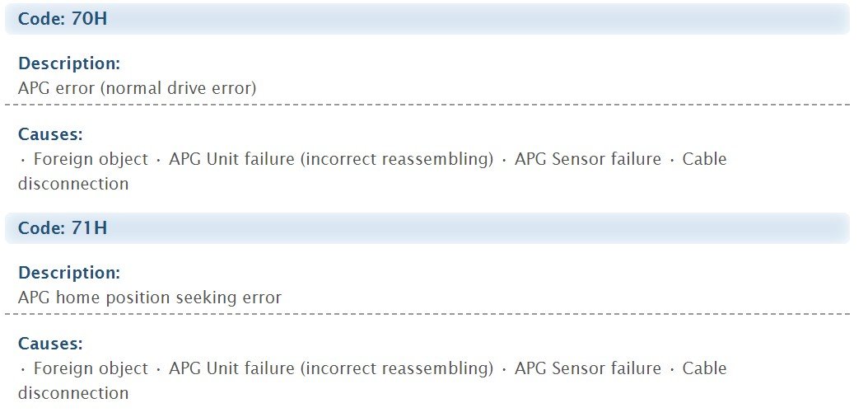868x417 pixels.
Task: Select the text "APG home position seeking error"
Action: (x=149, y=297)
